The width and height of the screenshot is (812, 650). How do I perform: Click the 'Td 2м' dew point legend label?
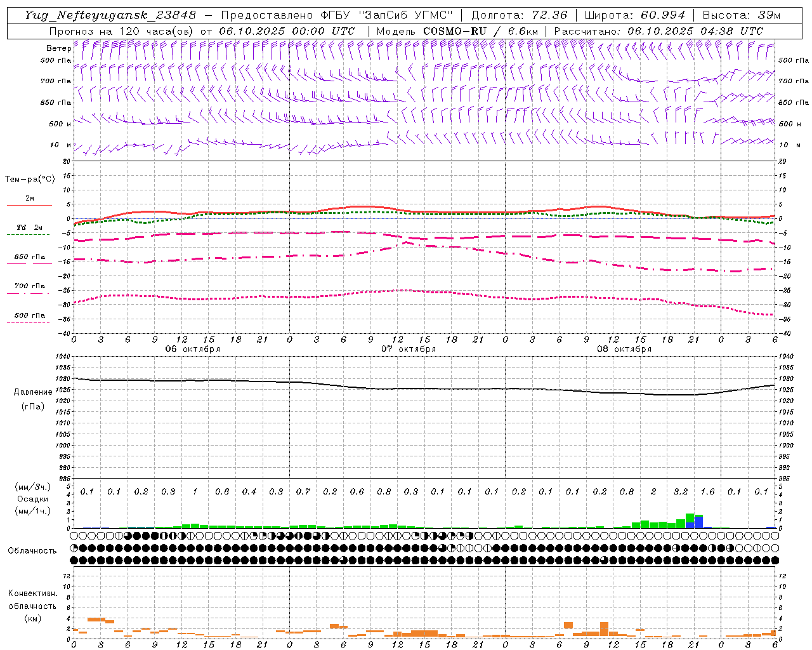(x=30, y=227)
